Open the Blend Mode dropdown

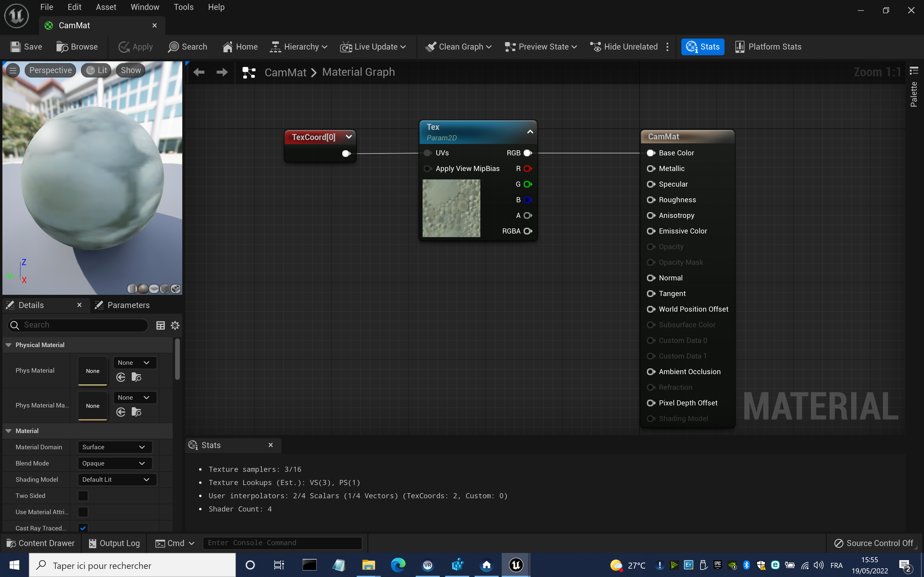(115, 463)
